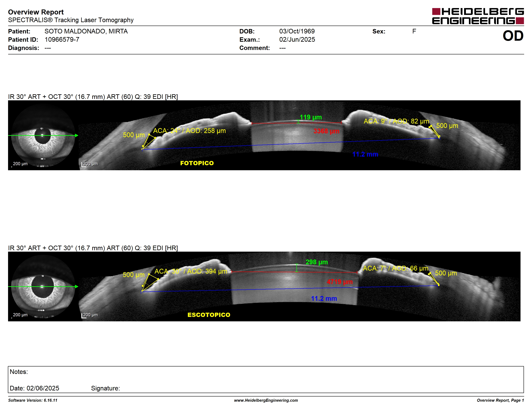Click the Diagnosis label

coord(23,48)
